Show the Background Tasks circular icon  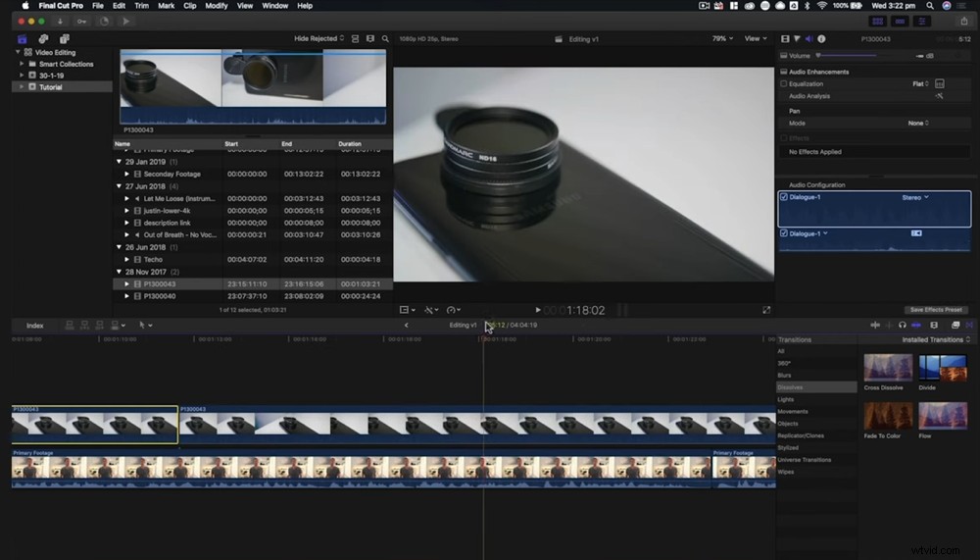[104, 22]
